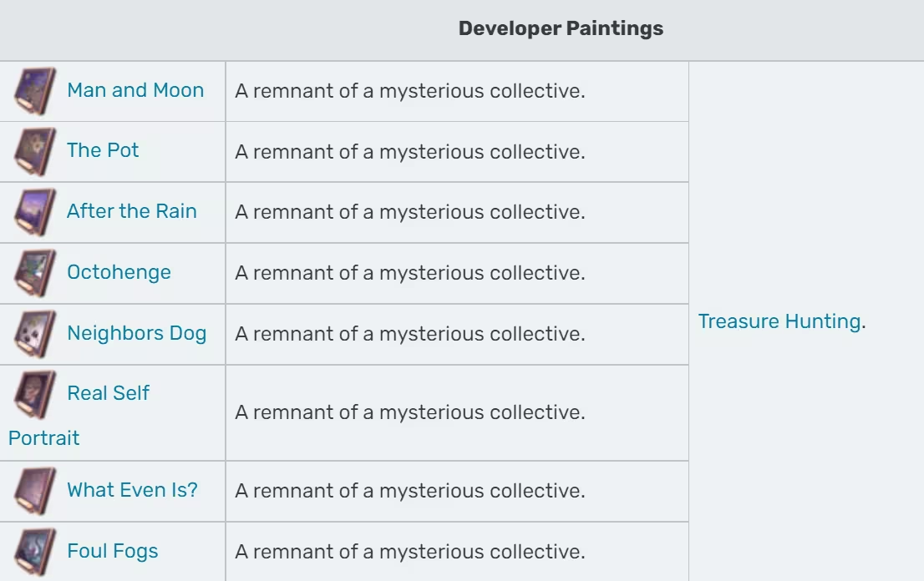This screenshot has width=924, height=581.
Task: Click the description cell beside Octohenge
Action: (x=457, y=273)
